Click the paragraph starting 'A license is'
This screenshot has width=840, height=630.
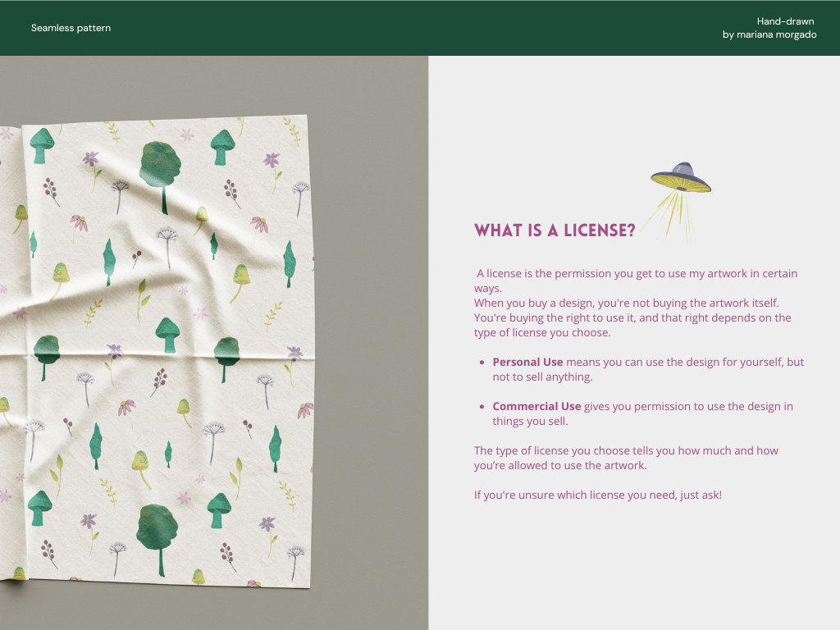(x=636, y=303)
